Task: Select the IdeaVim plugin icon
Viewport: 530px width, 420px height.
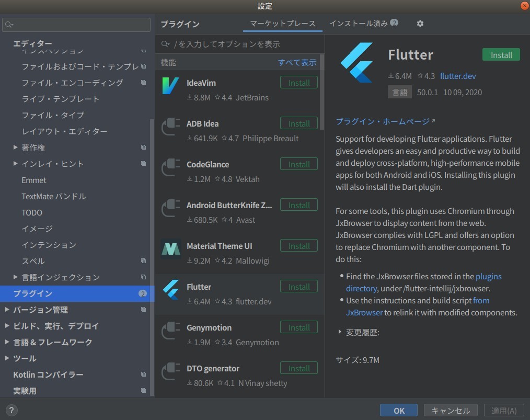Action: tap(170, 87)
